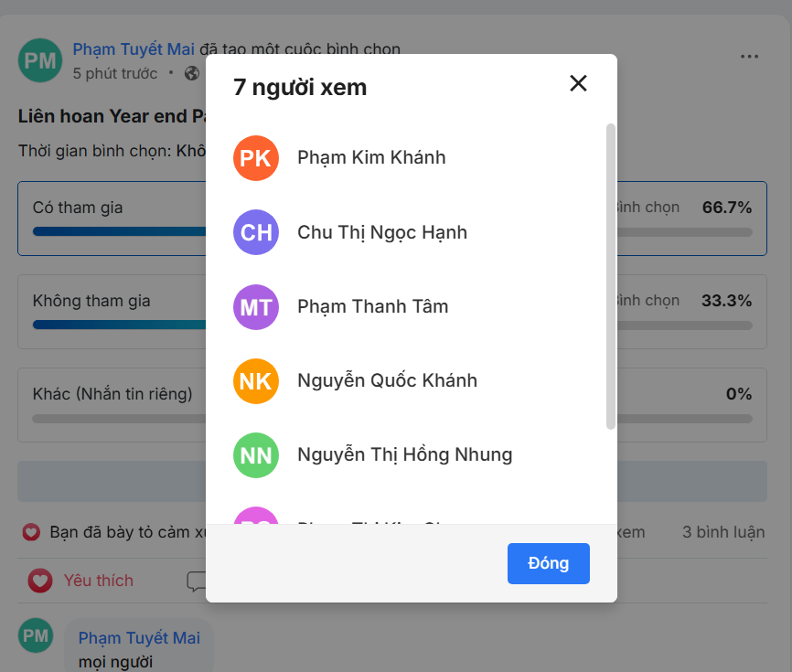This screenshot has height=672, width=792.
Task: Click the post author's PM avatar
Action: point(40,60)
